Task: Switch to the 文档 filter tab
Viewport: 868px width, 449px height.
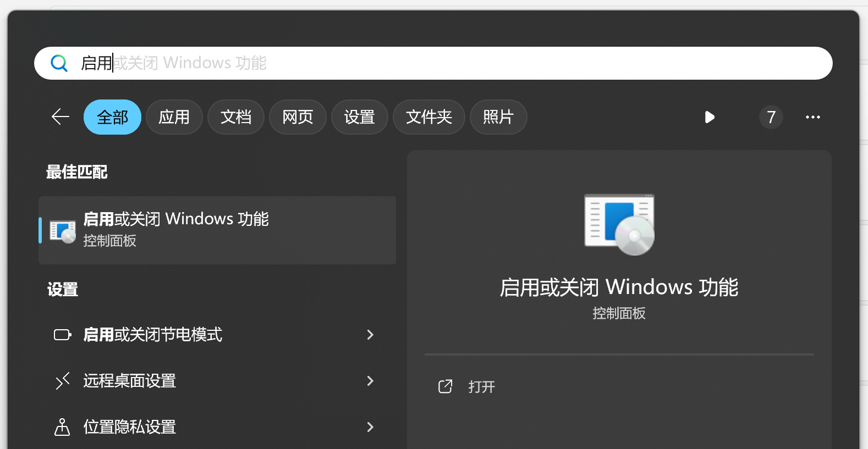Action: click(x=236, y=117)
